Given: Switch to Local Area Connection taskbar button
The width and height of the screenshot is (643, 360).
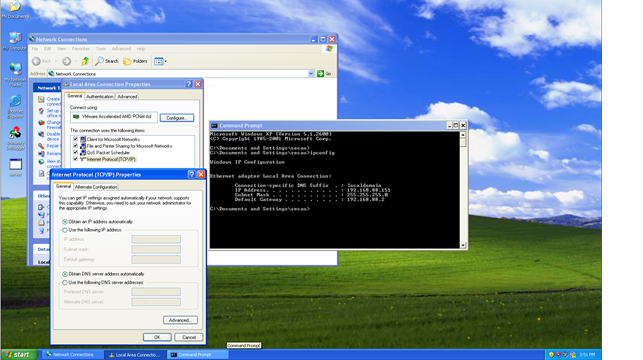Looking at the screenshot, I should [135, 355].
